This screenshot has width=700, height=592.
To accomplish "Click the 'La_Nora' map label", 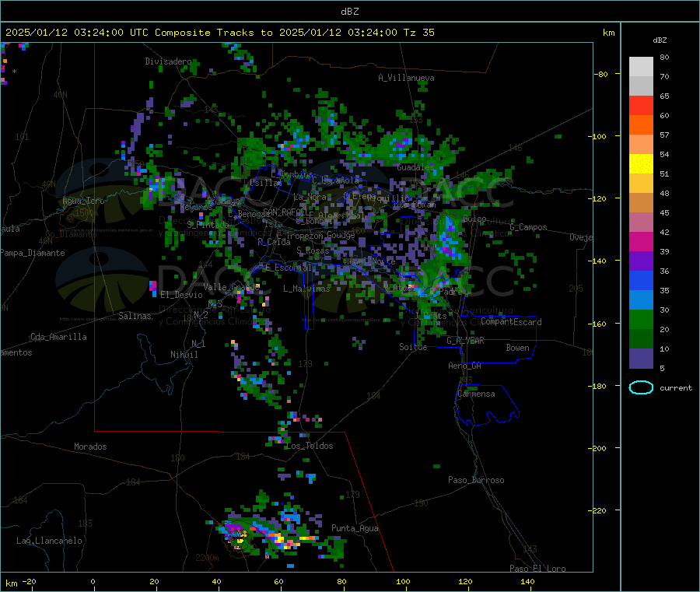I will pos(310,197).
